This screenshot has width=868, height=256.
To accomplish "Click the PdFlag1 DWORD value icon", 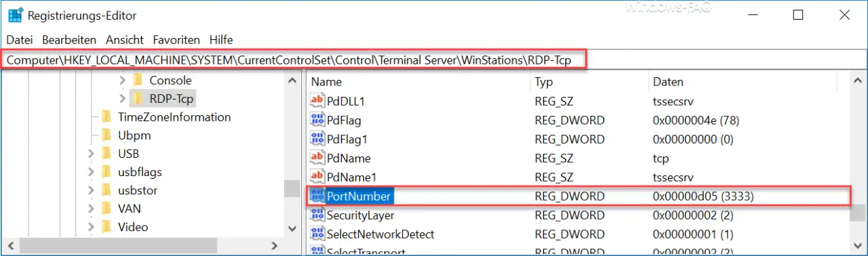I will pyautogui.click(x=317, y=140).
